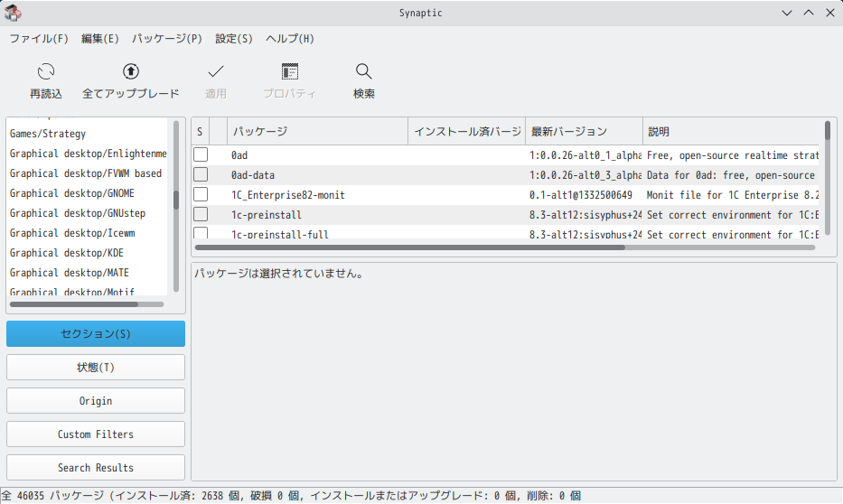Select the 1C_Enterprise82-monit package name
This screenshot has height=504, width=843.
click(287, 195)
